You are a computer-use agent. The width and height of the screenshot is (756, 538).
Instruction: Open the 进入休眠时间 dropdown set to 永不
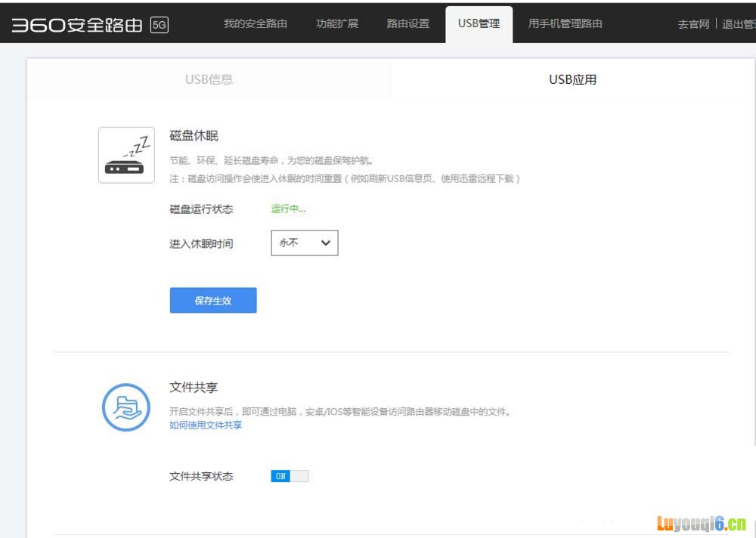(305, 243)
